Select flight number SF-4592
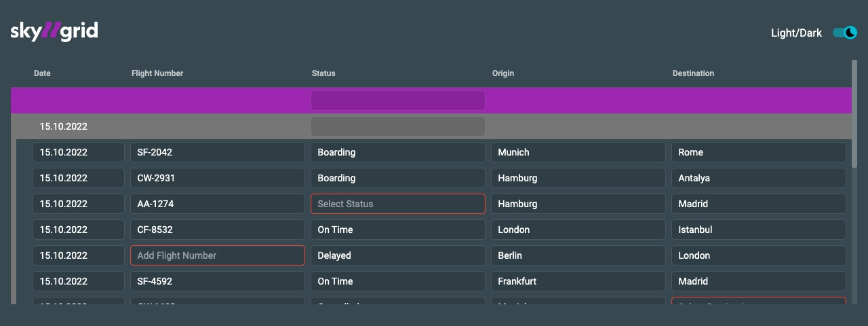 pos(218,281)
